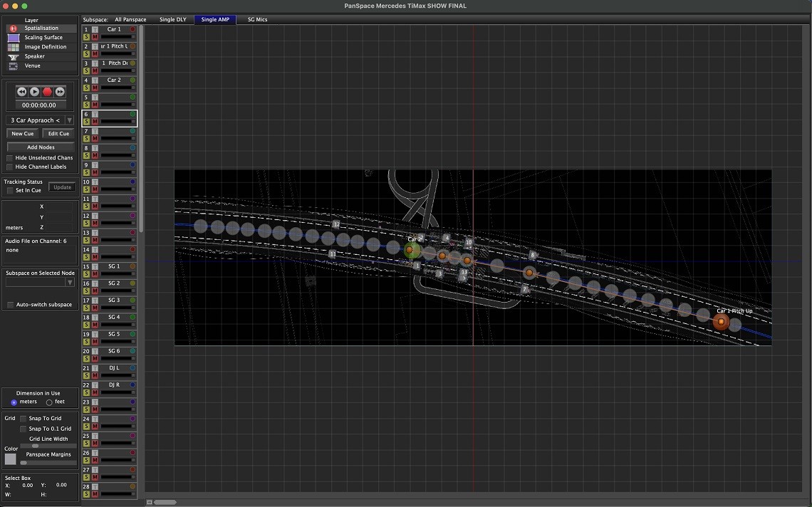Select meters dimension radio button

pyautogui.click(x=14, y=402)
